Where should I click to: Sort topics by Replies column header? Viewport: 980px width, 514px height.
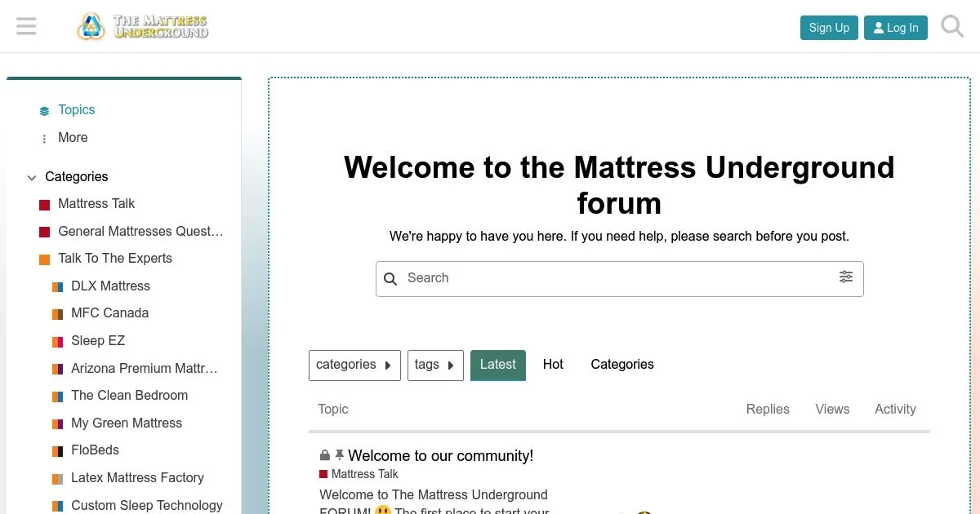click(768, 410)
